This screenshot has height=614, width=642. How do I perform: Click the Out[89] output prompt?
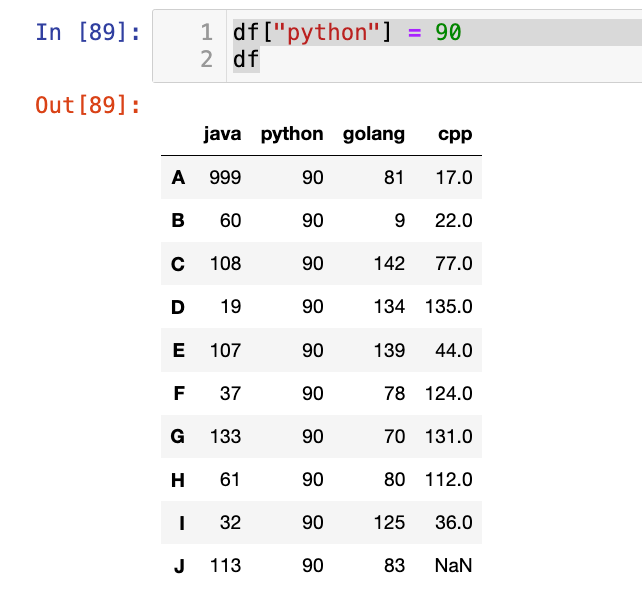pos(88,105)
